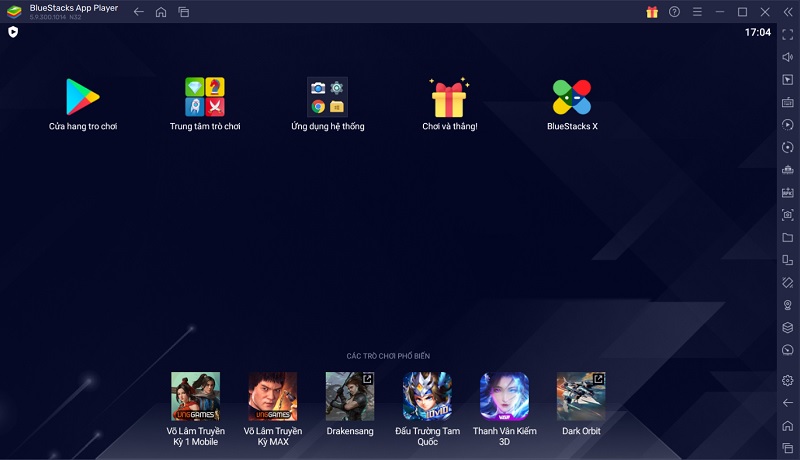800x460 pixels.
Task: Open sidebar icon above the APK installer
Action: click(x=788, y=170)
